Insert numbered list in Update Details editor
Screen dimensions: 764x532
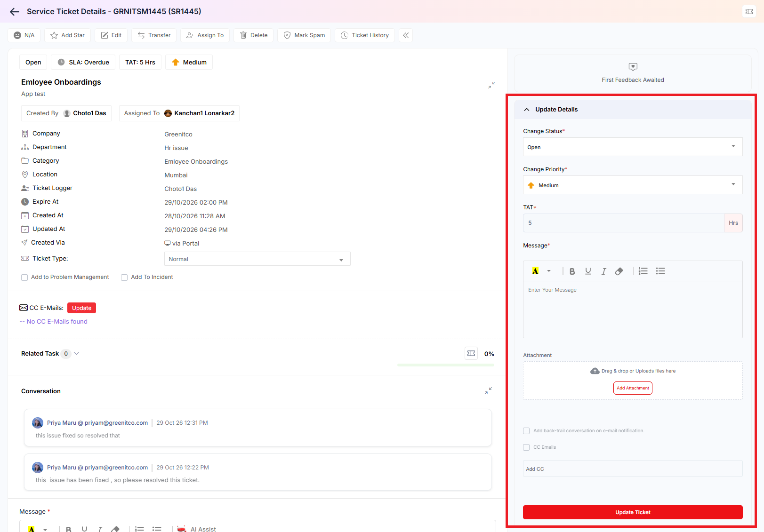[x=643, y=271]
